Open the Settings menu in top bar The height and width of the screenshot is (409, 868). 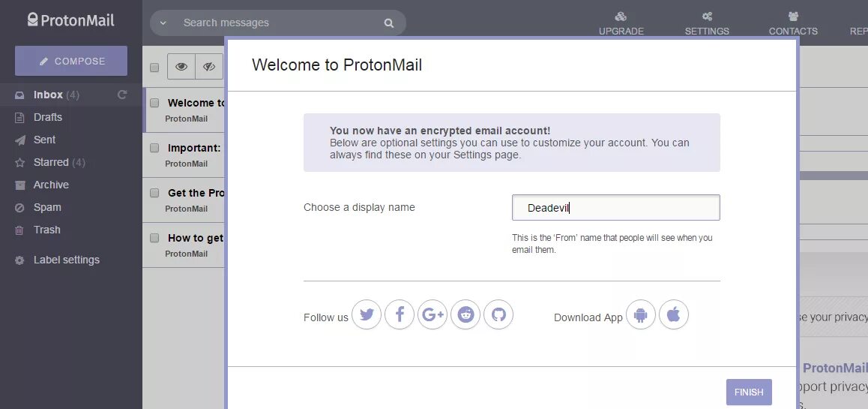pos(707,24)
